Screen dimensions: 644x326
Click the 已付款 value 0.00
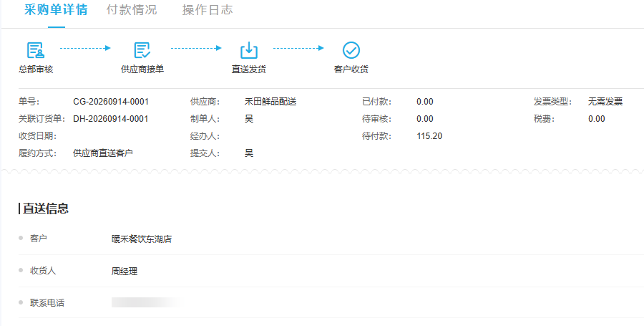424,102
